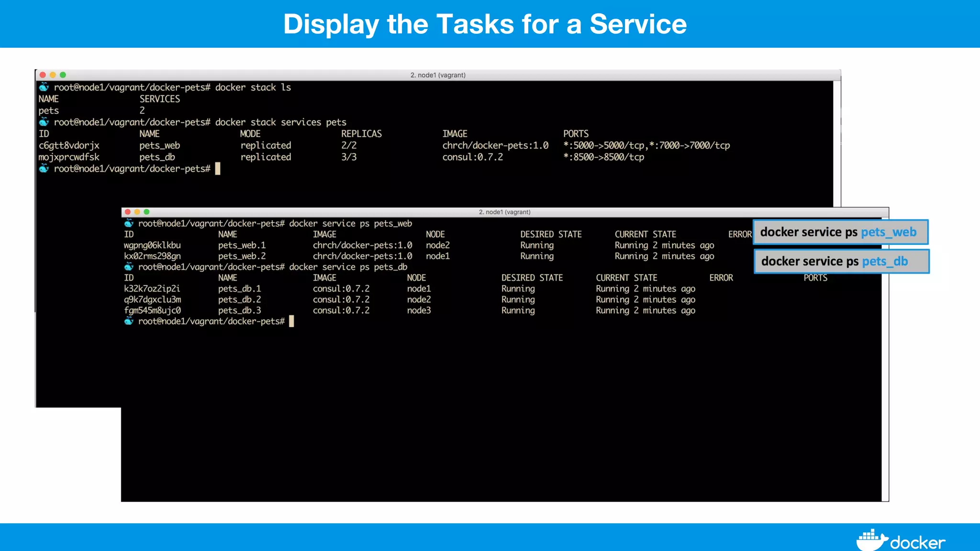This screenshot has width=980, height=551.
Task: Click whale icon beside 'docker stack services pets' prompt
Action: pos(44,122)
